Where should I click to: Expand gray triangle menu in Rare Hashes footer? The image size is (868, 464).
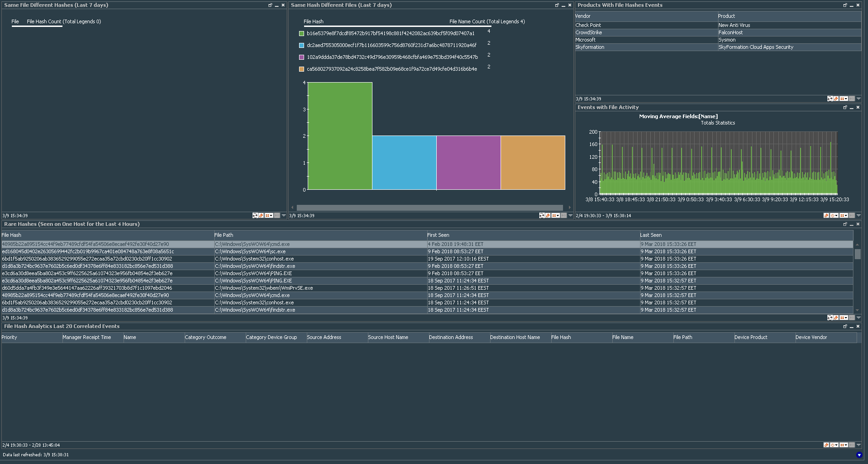858,318
